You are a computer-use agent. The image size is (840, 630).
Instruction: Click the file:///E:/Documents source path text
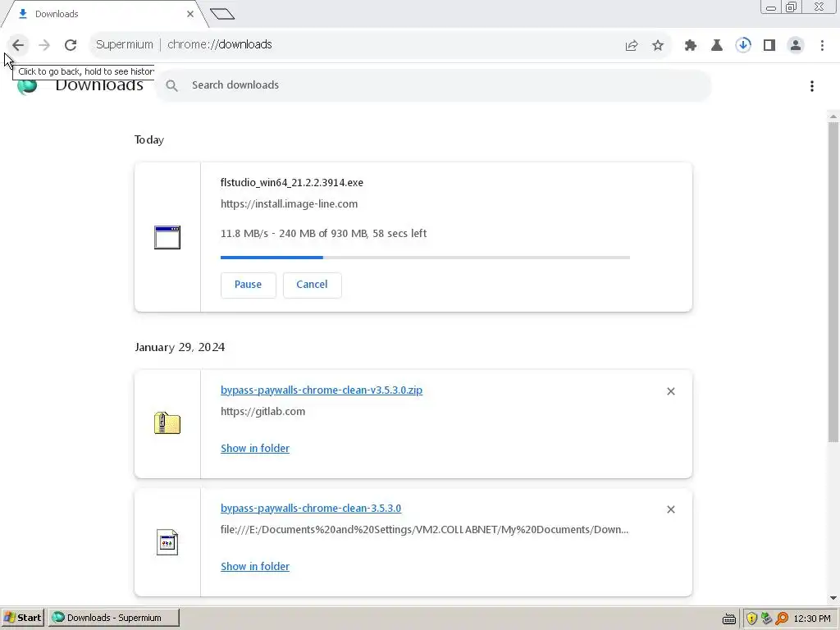(x=424, y=529)
